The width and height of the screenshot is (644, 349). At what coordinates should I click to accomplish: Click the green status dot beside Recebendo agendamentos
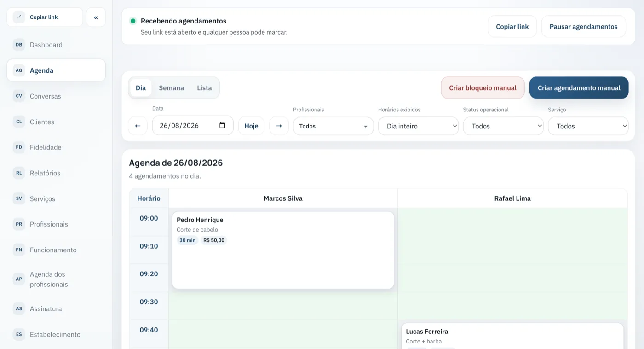[x=133, y=21]
